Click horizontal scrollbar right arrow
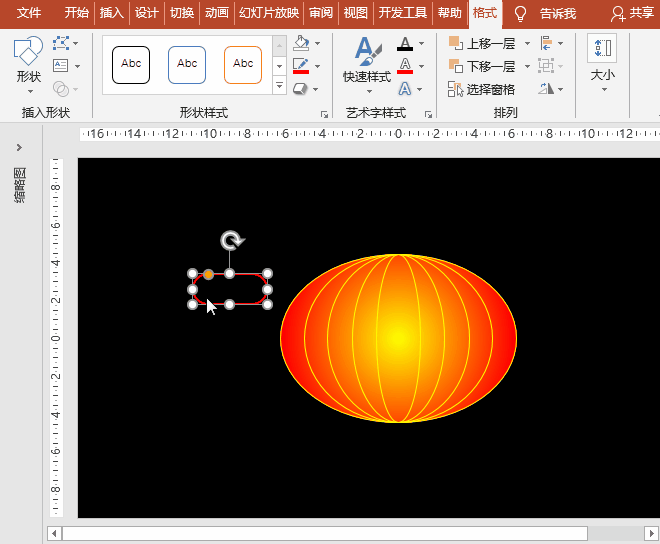Image resolution: width=660 pixels, height=544 pixels. [651, 534]
